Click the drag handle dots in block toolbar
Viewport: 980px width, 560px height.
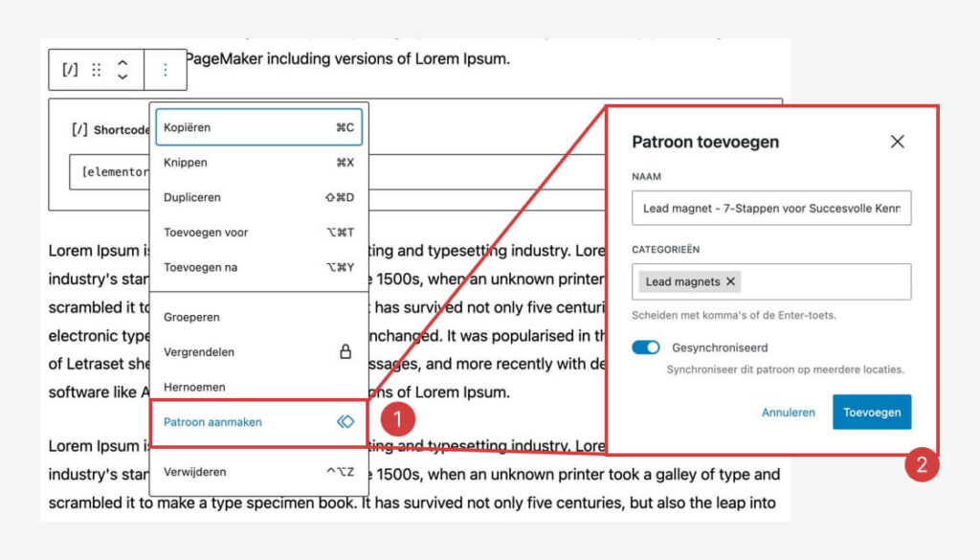point(97,69)
